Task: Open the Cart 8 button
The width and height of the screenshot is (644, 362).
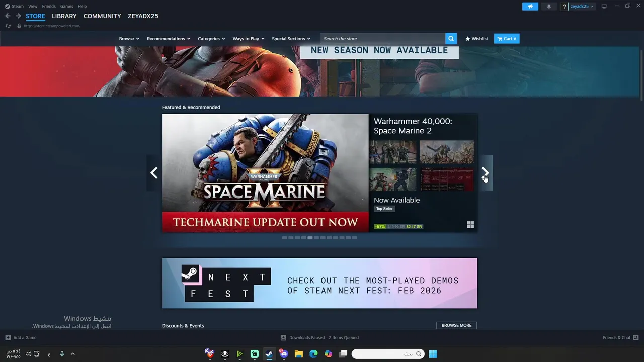Action: pyautogui.click(x=507, y=39)
